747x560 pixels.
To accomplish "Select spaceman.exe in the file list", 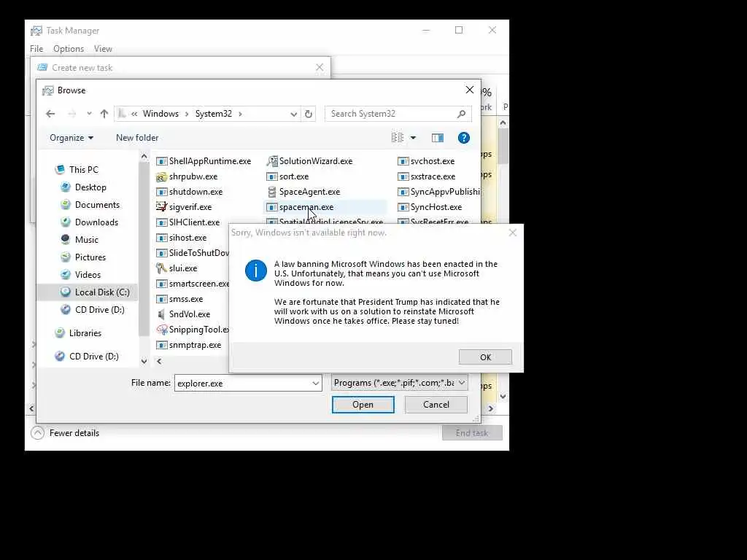I will [x=306, y=207].
